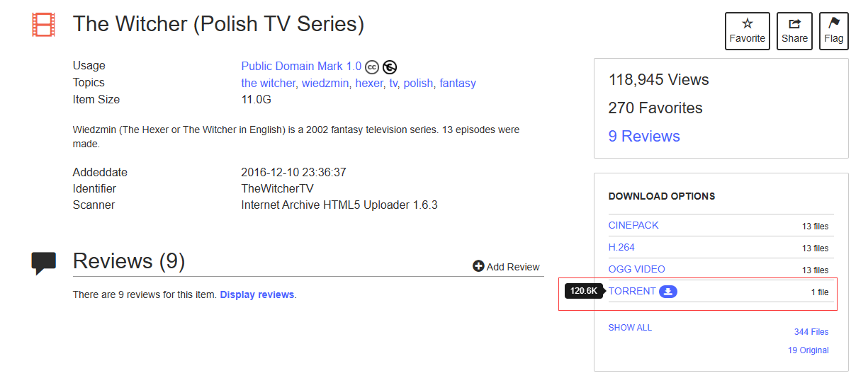The height and width of the screenshot is (378, 868).
Task: Open the 9 Reviews link
Action: pyautogui.click(x=643, y=137)
